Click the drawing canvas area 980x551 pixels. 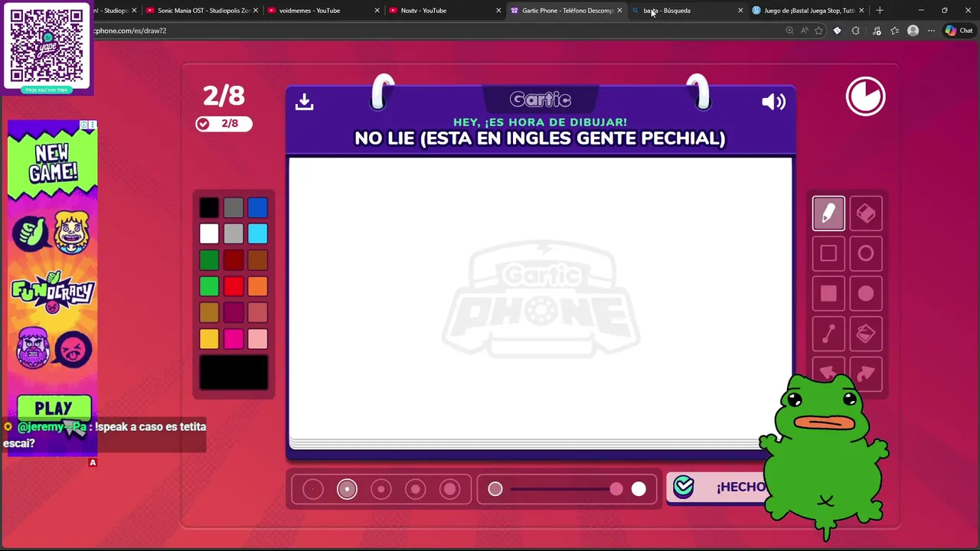[x=540, y=298]
